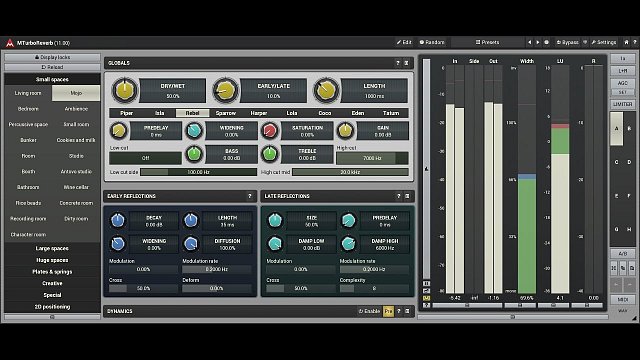Screen dimensions: 640x360
Task: Toggle the Pre button in Dynamics
Action: pyautogui.click(x=388, y=311)
